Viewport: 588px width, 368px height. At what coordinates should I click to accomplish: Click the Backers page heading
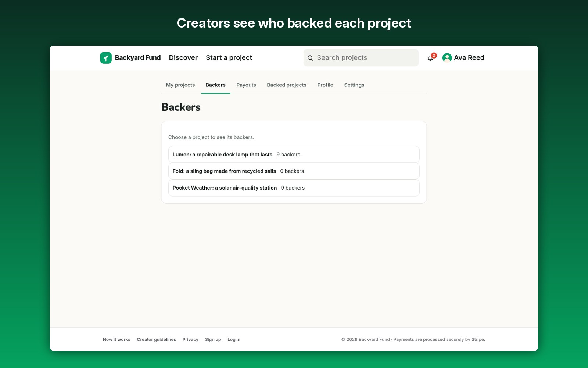coord(181,107)
